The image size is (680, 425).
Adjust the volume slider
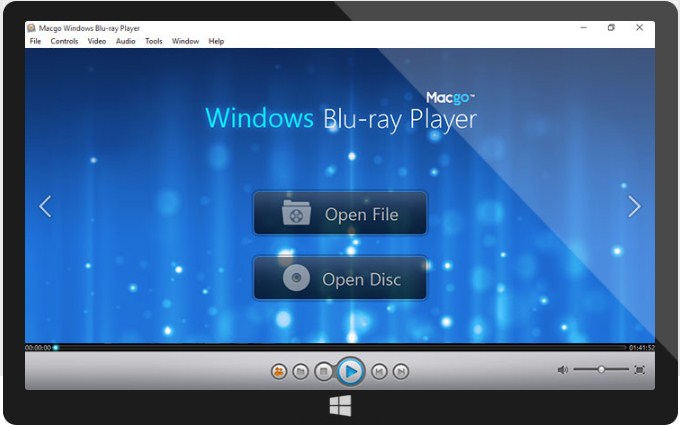coord(601,370)
